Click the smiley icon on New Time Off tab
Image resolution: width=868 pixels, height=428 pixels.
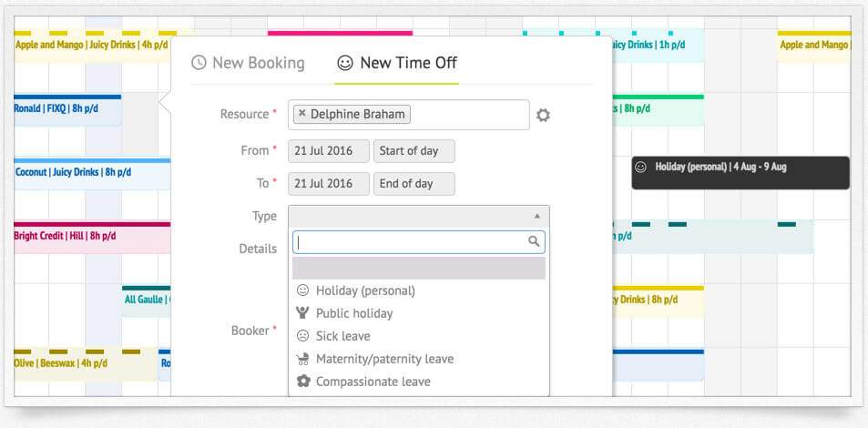click(345, 63)
